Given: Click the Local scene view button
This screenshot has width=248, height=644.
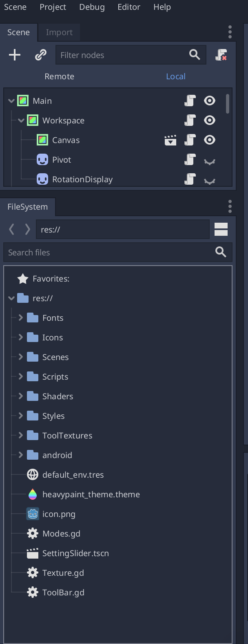Looking at the screenshot, I should (x=176, y=76).
